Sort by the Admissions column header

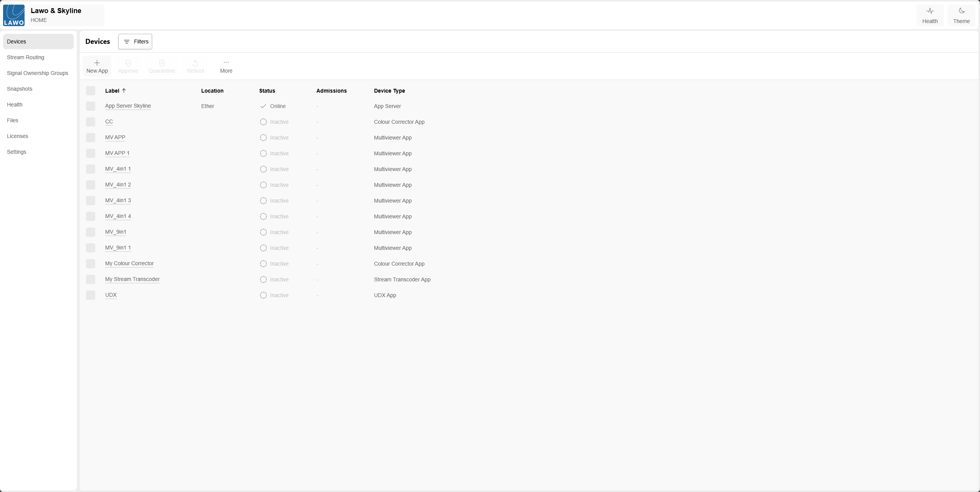point(331,91)
